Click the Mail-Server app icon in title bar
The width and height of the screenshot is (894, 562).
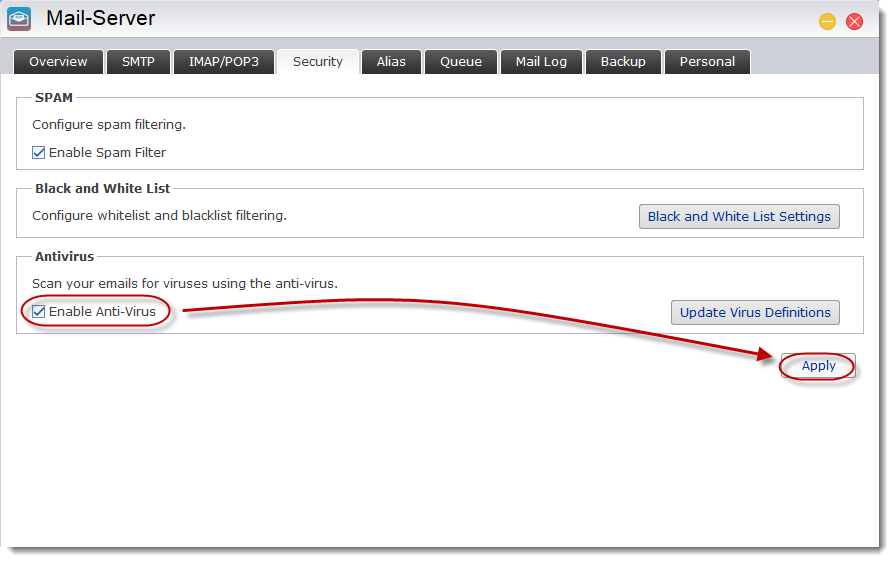[x=20, y=19]
